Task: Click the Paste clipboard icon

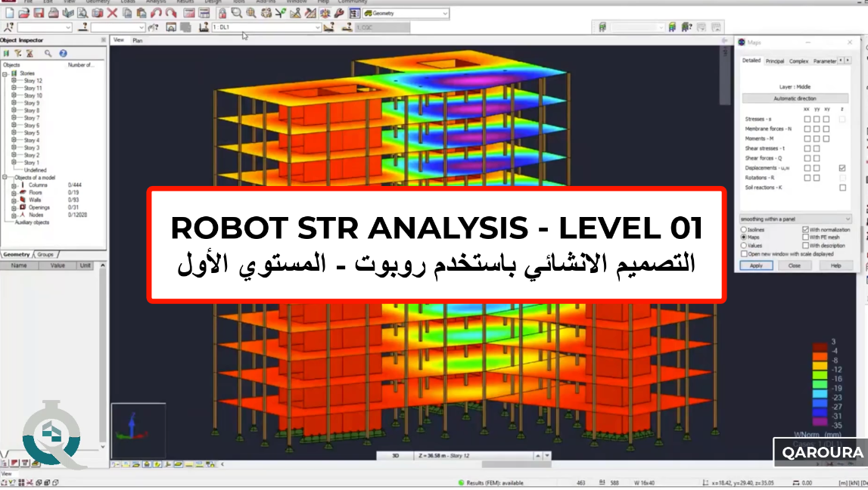Action: coord(142,14)
